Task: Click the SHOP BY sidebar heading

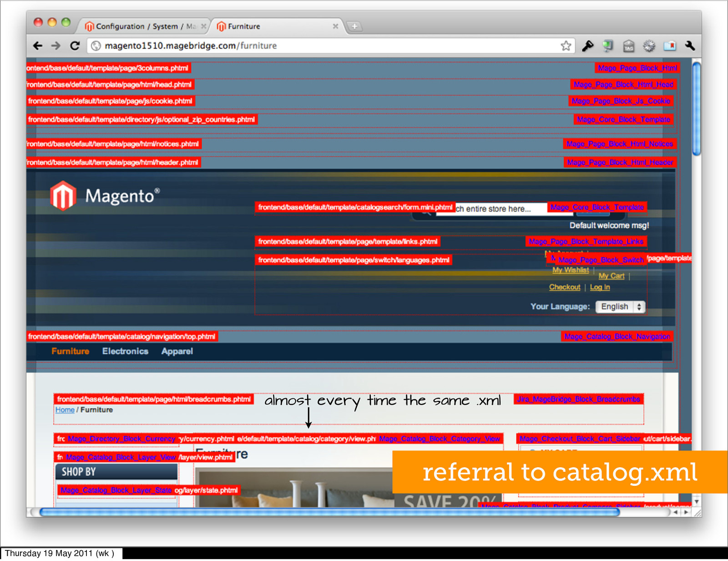Action: pyautogui.click(x=116, y=472)
